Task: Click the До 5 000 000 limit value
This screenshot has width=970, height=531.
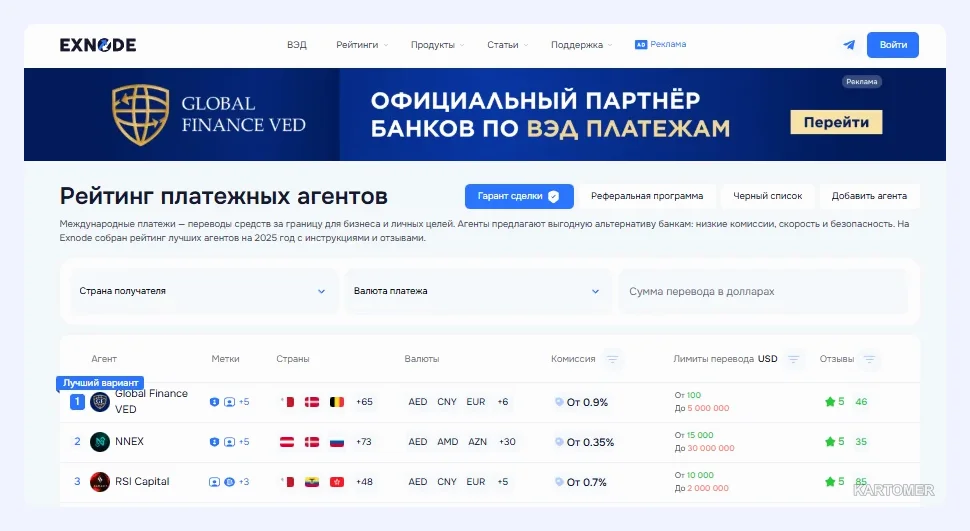Action: [x=702, y=408]
